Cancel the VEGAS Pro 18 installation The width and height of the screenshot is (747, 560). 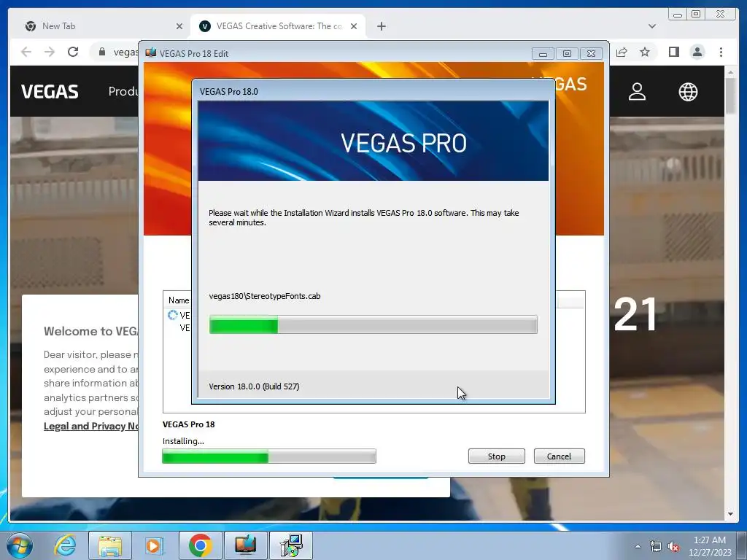(559, 456)
